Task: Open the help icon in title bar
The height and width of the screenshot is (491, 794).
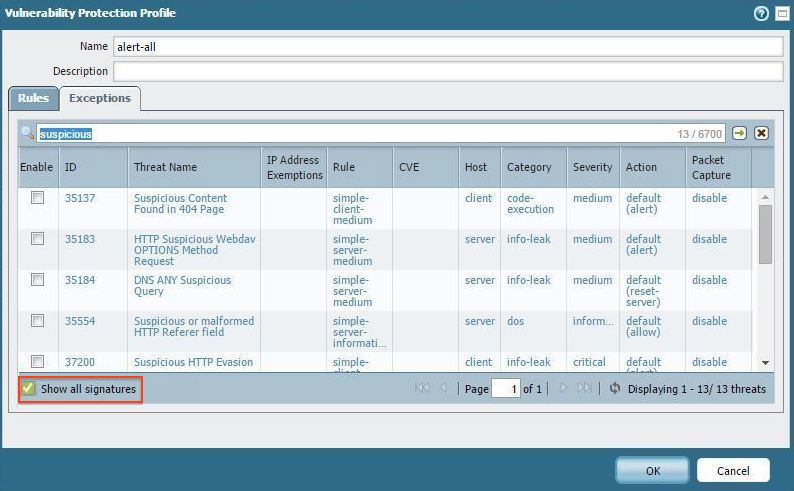Action: coord(763,13)
